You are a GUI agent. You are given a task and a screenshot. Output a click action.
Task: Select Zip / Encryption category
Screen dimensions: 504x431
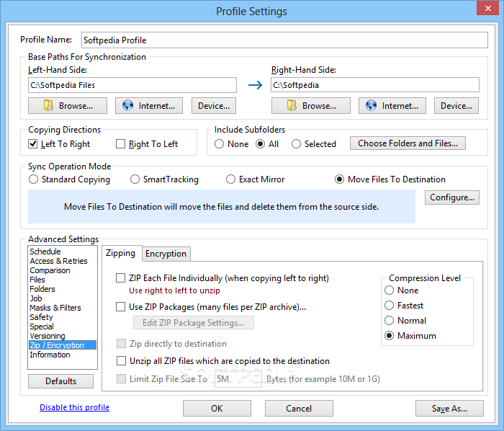tap(63, 345)
